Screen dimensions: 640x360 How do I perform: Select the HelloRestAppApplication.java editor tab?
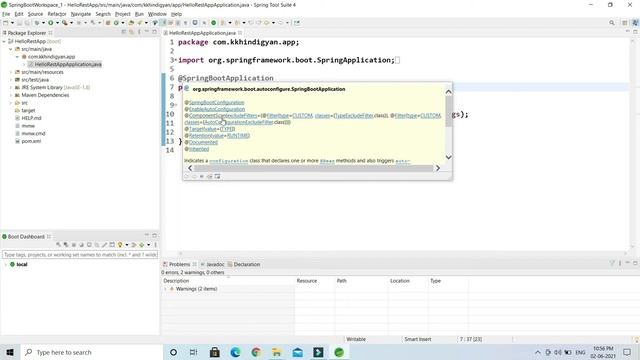202,33
